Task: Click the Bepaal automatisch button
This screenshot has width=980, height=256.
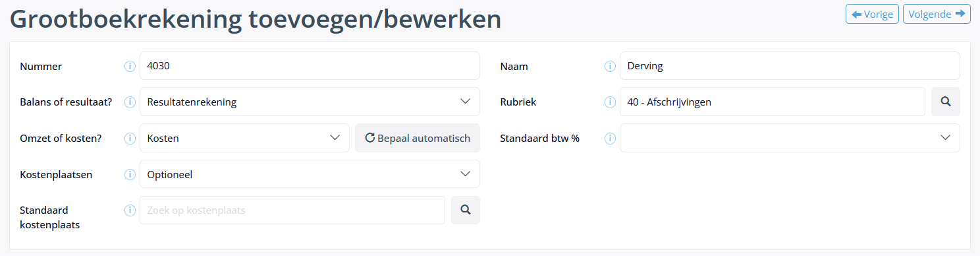Action: click(x=418, y=138)
